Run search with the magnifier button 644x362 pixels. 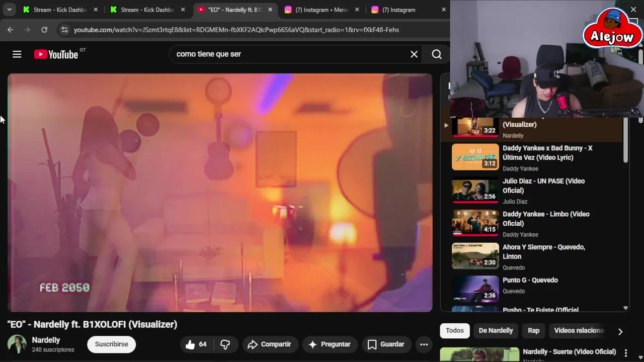coord(437,54)
